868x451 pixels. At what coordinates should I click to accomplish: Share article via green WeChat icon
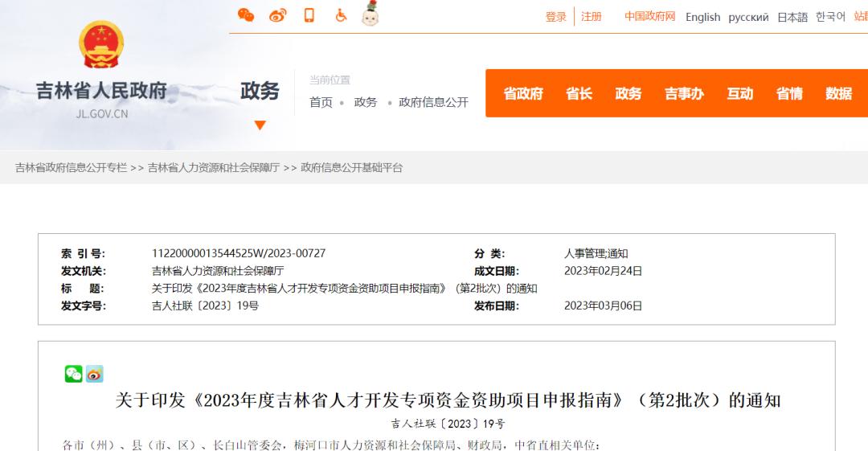(74, 374)
